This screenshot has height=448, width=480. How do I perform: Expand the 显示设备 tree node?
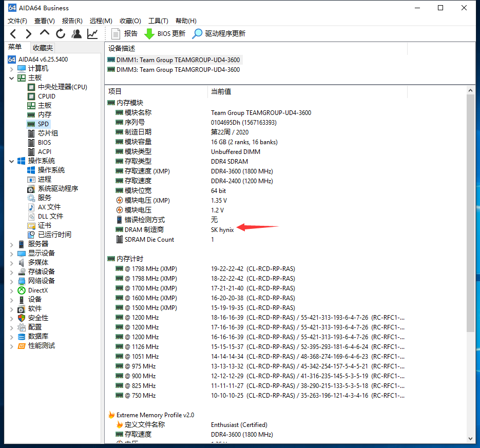[12, 254]
